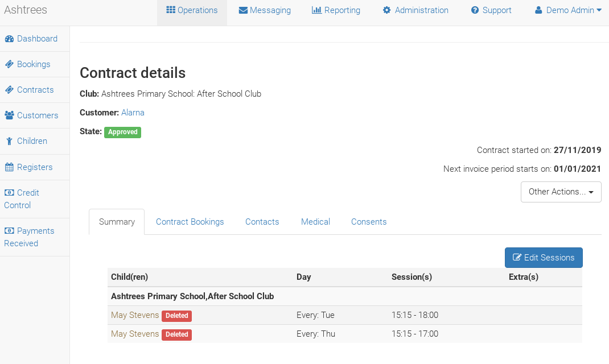The height and width of the screenshot is (364, 609).
Task: Click the Registers calendar icon
Action: [9, 167]
